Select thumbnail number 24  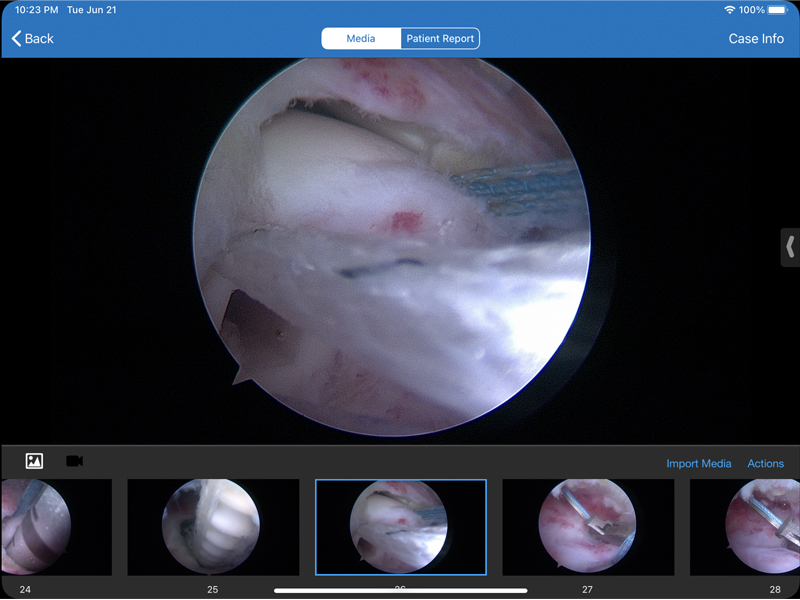pos(56,527)
